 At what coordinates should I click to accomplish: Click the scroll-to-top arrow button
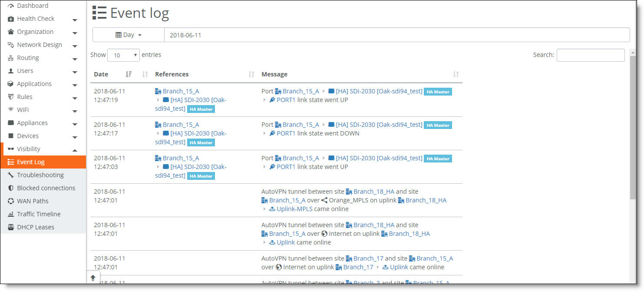(x=93, y=278)
